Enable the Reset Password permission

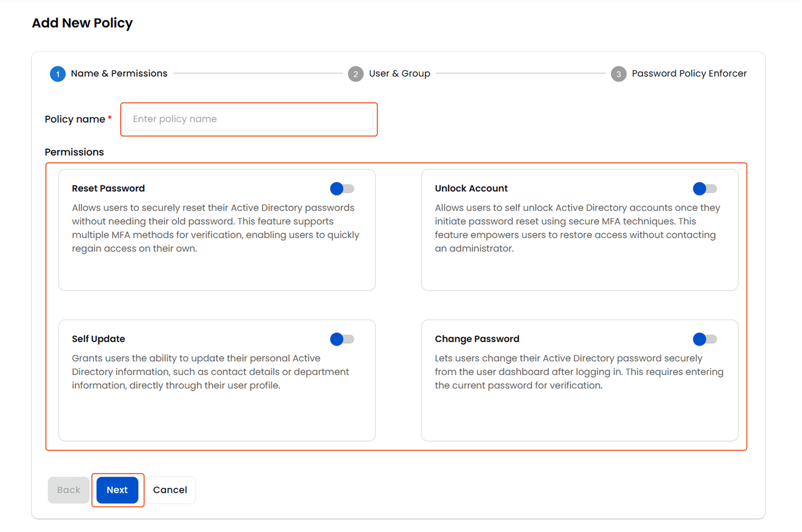[342, 188]
